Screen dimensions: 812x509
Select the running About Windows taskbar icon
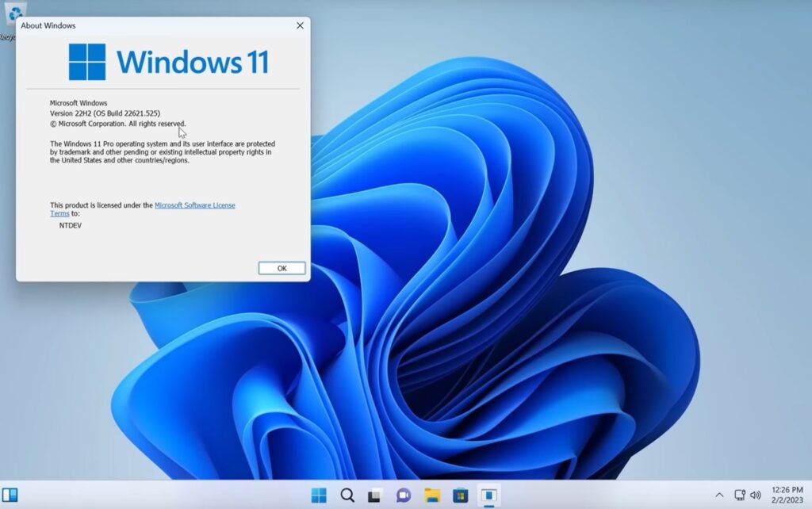click(x=489, y=496)
